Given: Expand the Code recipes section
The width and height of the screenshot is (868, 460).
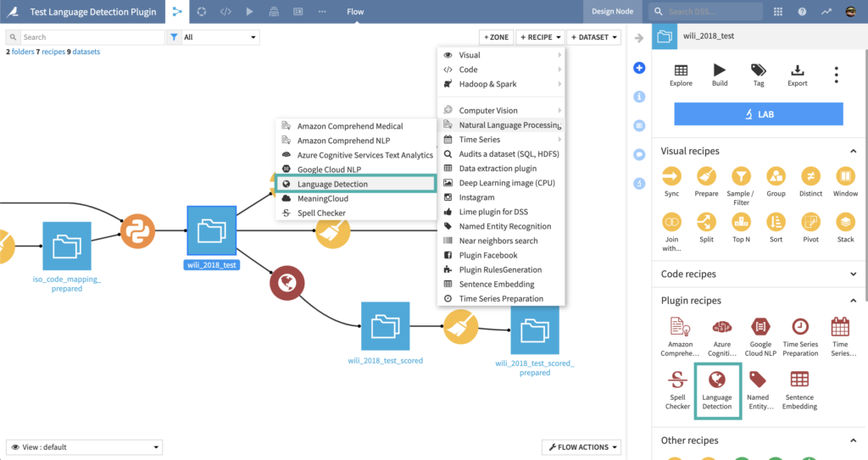Looking at the screenshot, I should pos(853,274).
